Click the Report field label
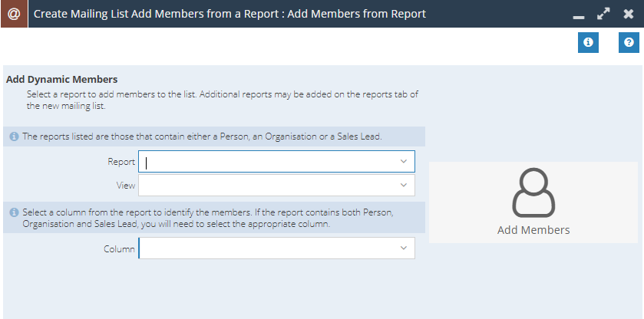The height and width of the screenshot is (319, 644). (121, 162)
